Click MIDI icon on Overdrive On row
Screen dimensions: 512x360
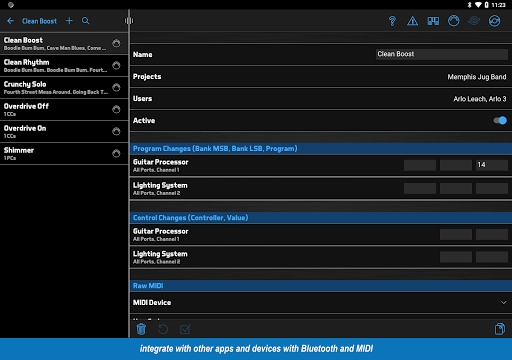point(116,131)
